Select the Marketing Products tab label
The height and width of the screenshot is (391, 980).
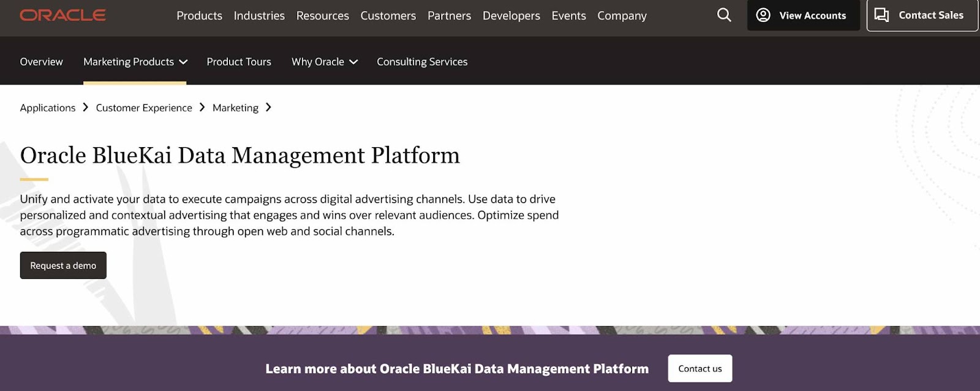(x=129, y=61)
